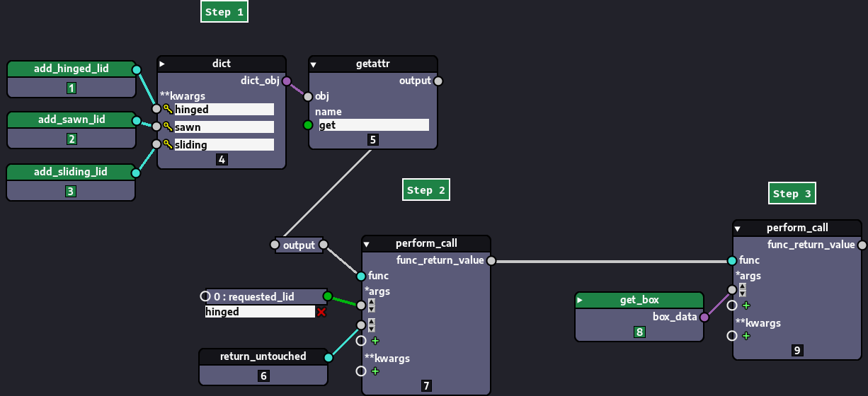Collapse perform_call node 7 using its triangle
Image resolution: width=868 pixels, height=396 pixels.
(x=367, y=244)
